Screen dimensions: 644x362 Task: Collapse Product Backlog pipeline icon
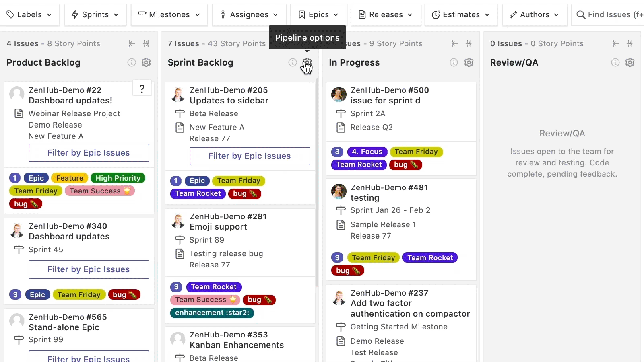coord(146,43)
